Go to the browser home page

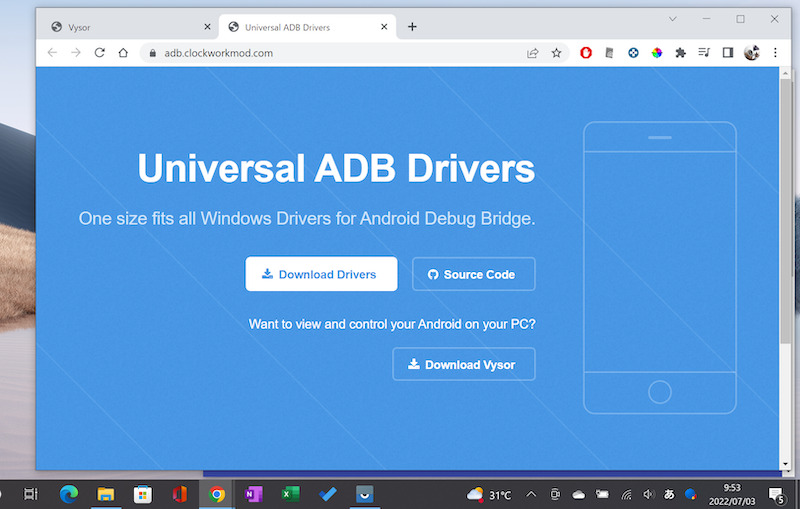point(123,53)
